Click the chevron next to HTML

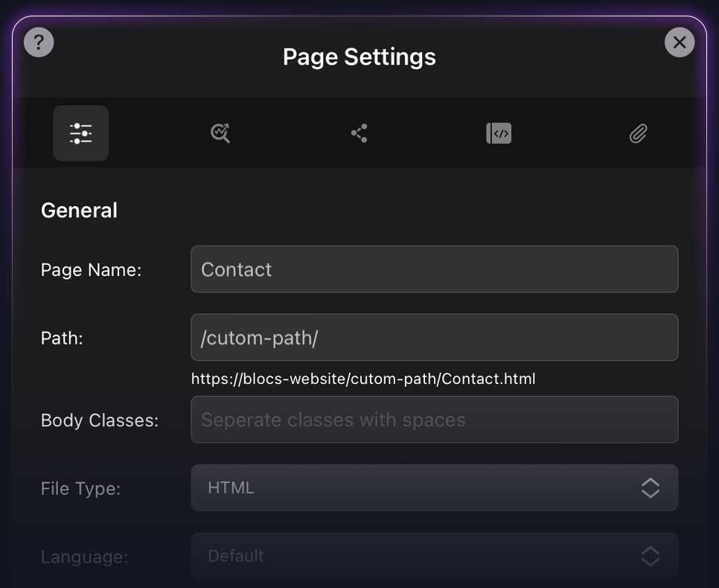coord(651,488)
